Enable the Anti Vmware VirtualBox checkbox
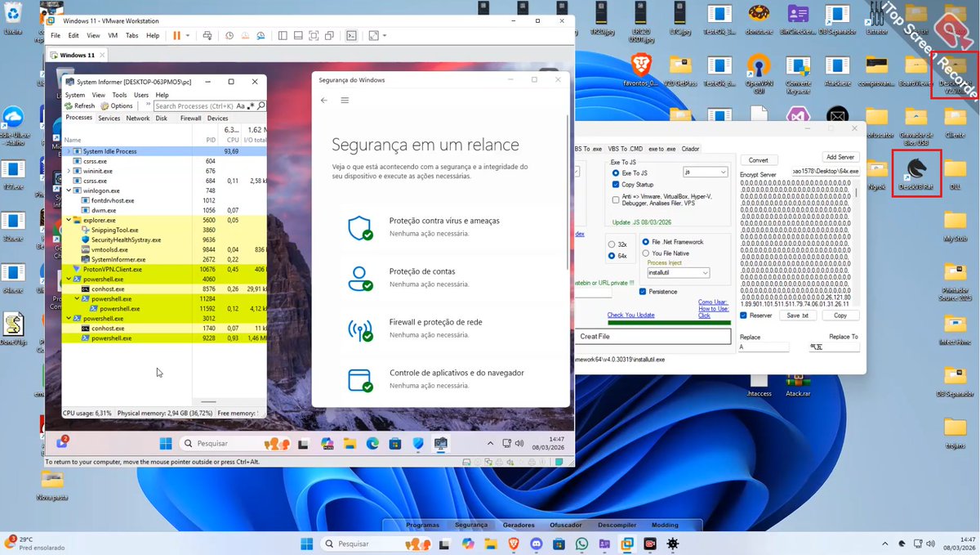The width and height of the screenshot is (980, 555). (x=616, y=199)
